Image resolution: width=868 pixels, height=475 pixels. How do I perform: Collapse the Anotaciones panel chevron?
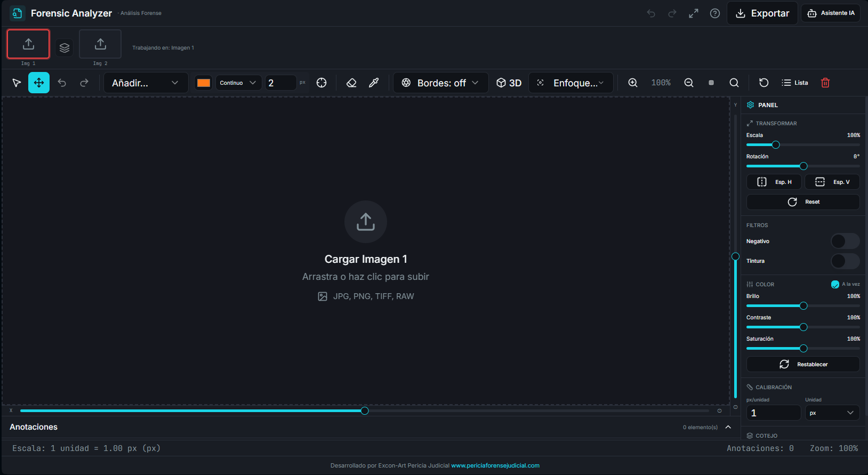[x=728, y=427]
